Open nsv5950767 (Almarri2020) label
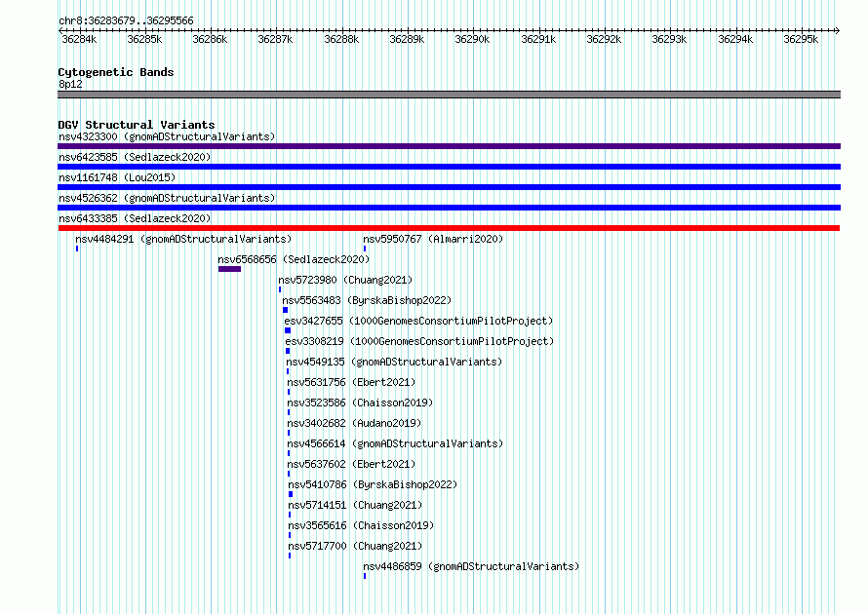Screen dimensions: 868x614 pyautogui.click(x=433, y=239)
